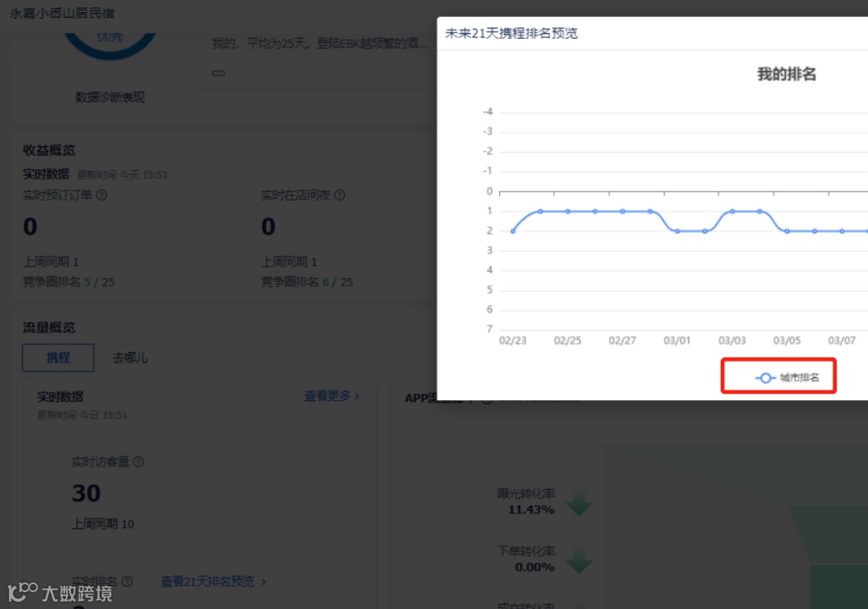This screenshot has width=868, height=609.
Task: Click the small collapse bar under description
Action: [x=219, y=73]
